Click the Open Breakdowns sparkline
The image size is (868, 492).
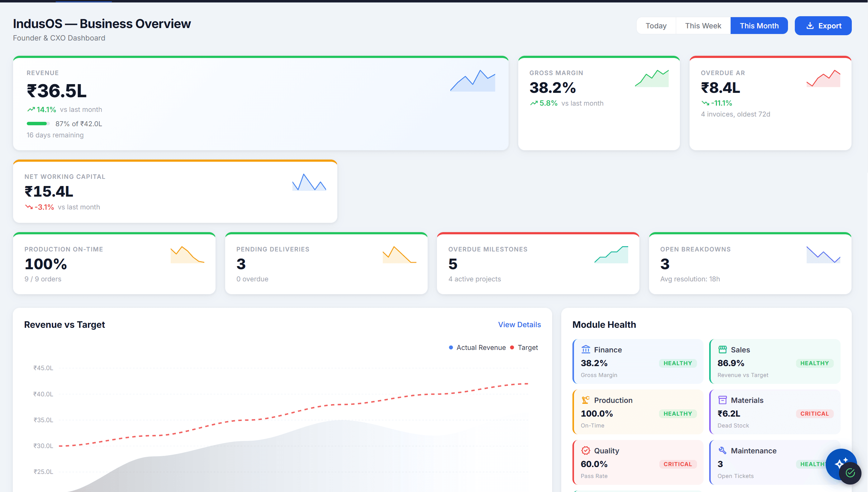823,255
